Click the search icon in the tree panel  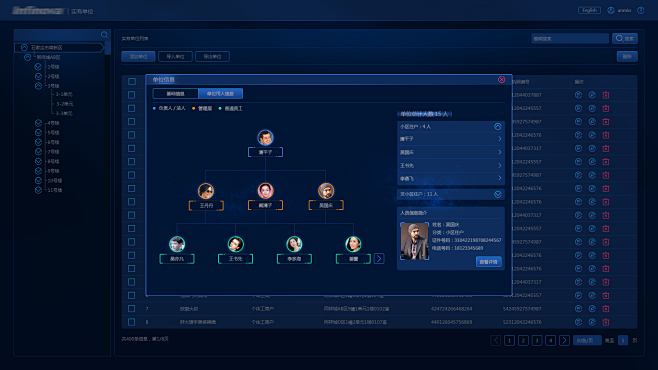click(104, 34)
